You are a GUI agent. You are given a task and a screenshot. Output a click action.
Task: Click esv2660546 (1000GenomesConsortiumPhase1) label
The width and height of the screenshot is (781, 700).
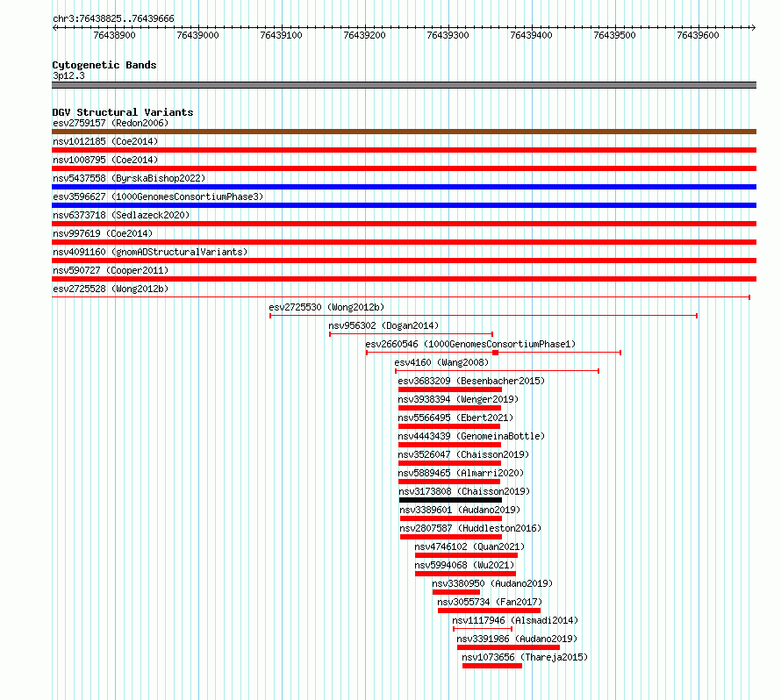pos(470,344)
